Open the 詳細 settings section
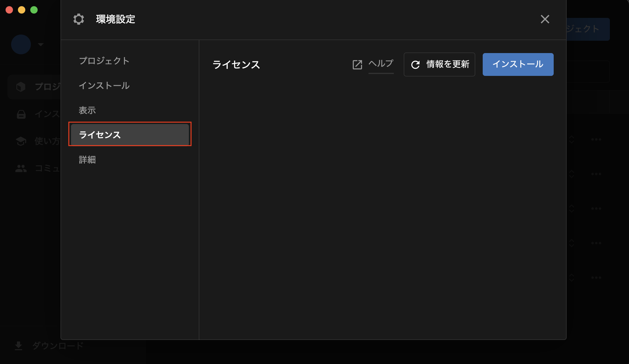This screenshot has width=629, height=364. pos(87,159)
